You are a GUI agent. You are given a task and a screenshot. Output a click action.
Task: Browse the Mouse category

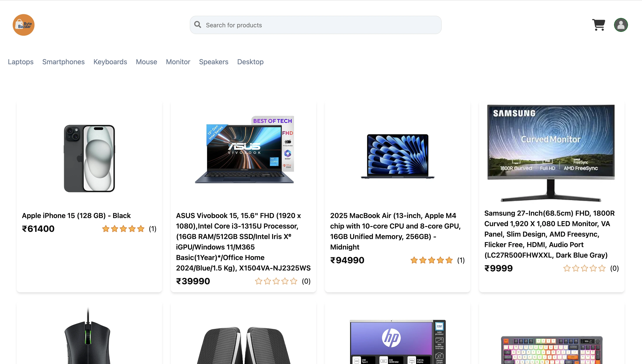(x=146, y=62)
